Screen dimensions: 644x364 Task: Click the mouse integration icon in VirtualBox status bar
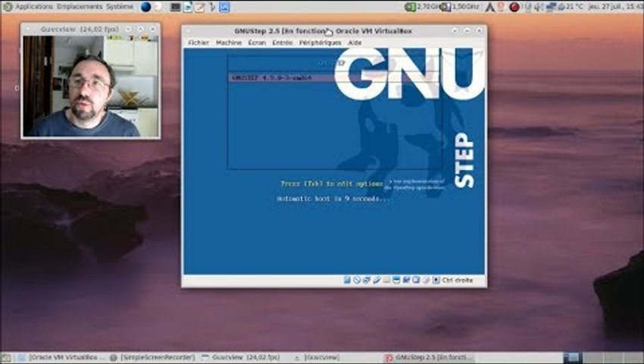tap(426, 280)
